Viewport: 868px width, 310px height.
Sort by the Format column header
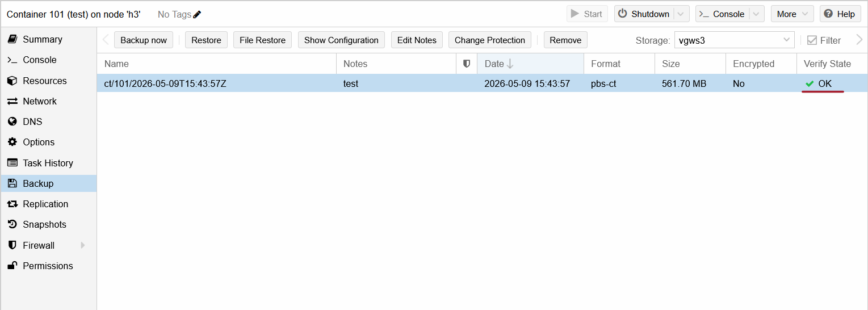619,64
